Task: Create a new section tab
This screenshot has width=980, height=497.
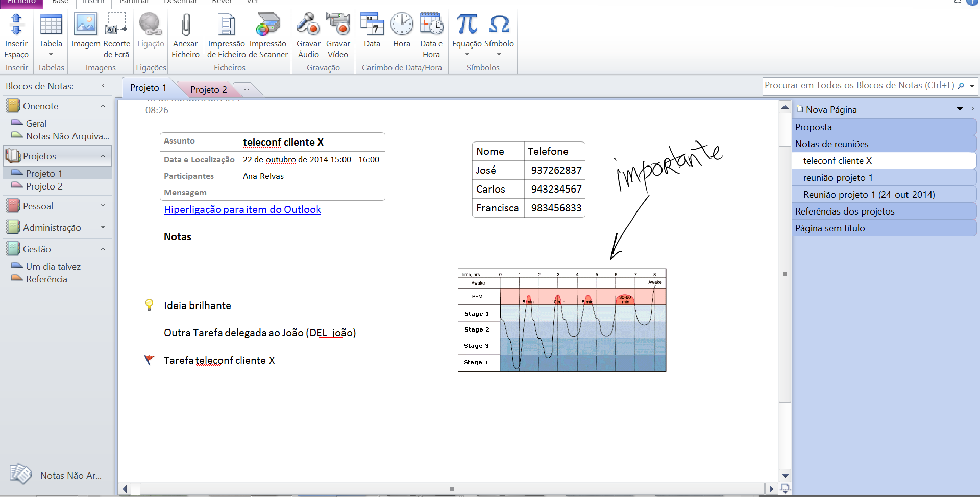Action: 247,90
